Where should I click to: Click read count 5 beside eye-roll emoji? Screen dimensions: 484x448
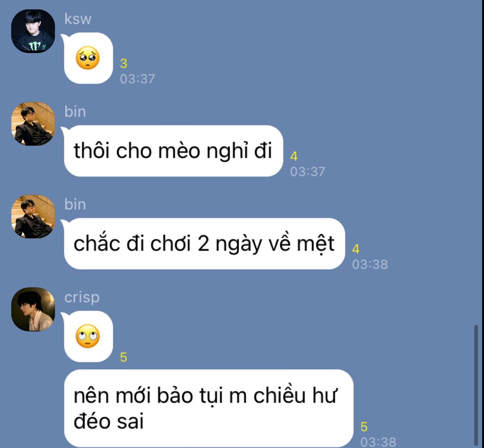[x=123, y=358]
